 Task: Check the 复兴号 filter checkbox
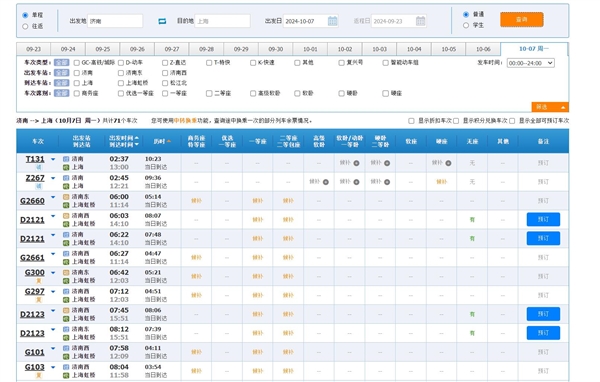341,62
